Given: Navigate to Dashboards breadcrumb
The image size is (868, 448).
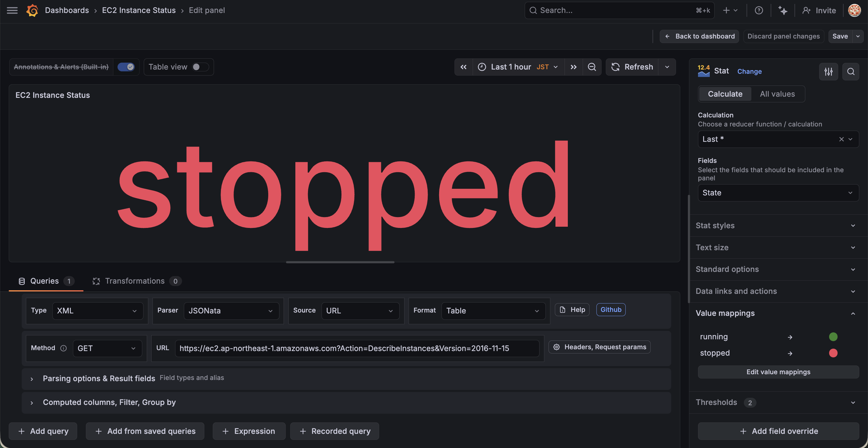Looking at the screenshot, I should 67,11.
